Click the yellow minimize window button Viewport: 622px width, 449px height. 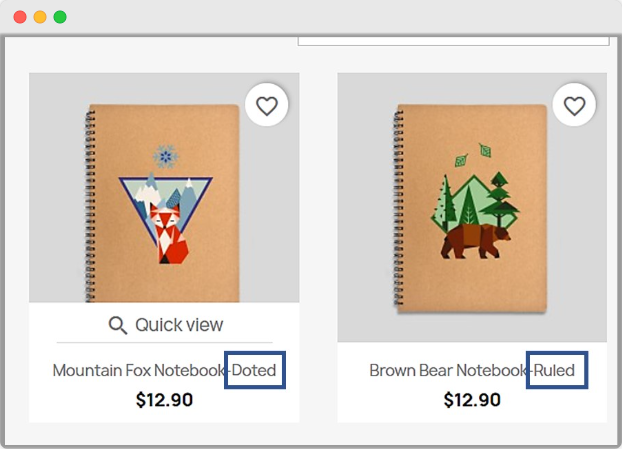(x=40, y=17)
